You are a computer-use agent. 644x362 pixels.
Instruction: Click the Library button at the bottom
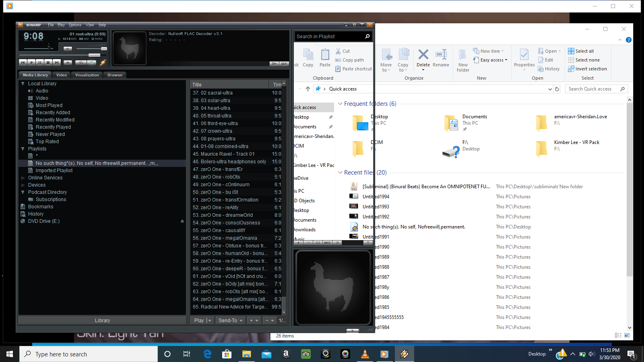point(102,321)
